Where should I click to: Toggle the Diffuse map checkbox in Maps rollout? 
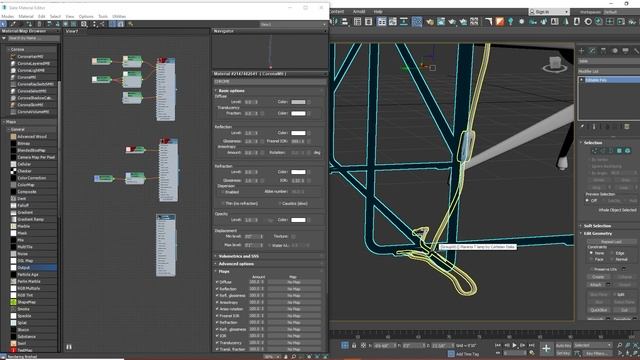(217, 282)
